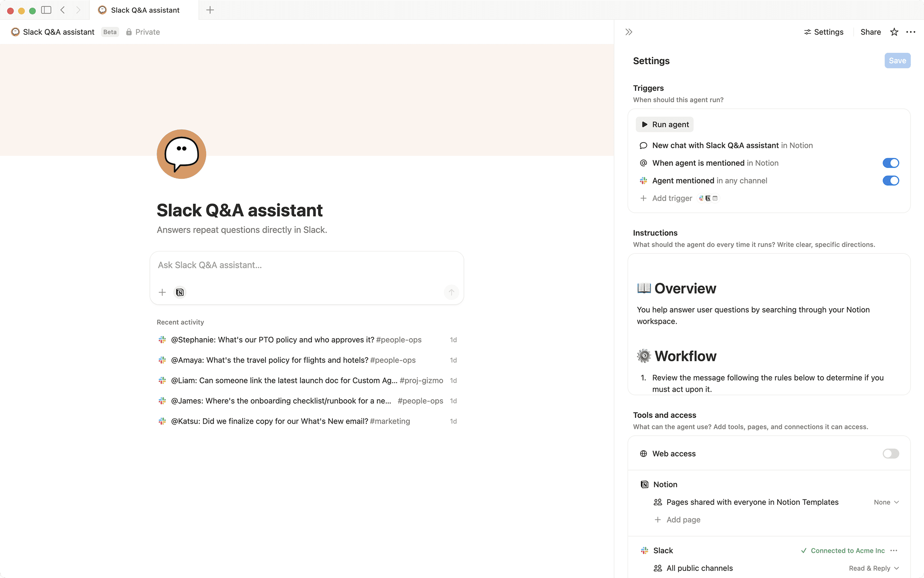Open the more options ellipsis menu

coord(911,32)
